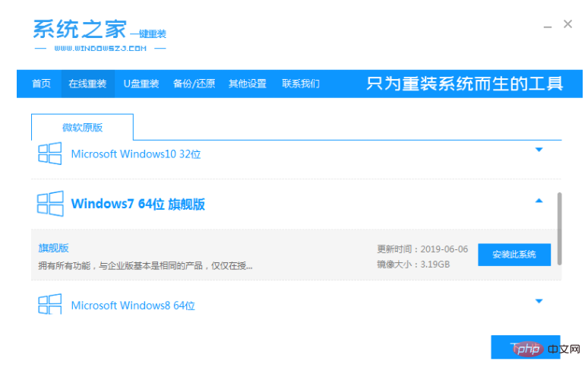Select the 微软原版 tab
Viewport: 588px width, 374px height.
coord(82,127)
